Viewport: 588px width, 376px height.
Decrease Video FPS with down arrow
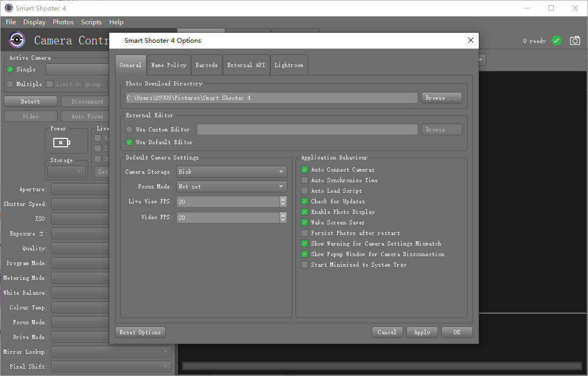point(283,220)
